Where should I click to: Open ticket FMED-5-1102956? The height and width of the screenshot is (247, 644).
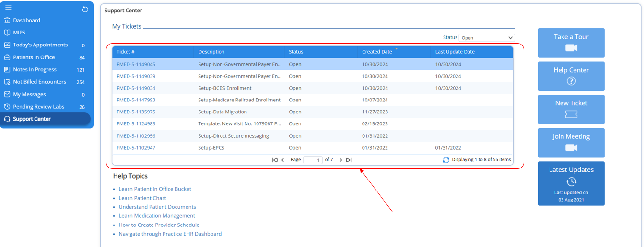click(x=136, y=136)
